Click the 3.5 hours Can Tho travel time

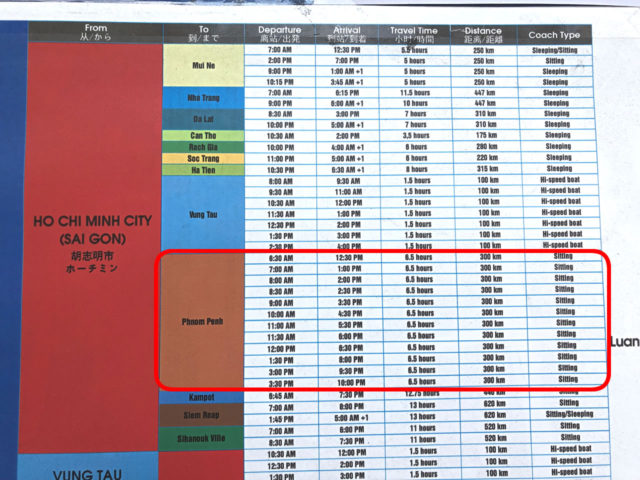coord(414,135)
